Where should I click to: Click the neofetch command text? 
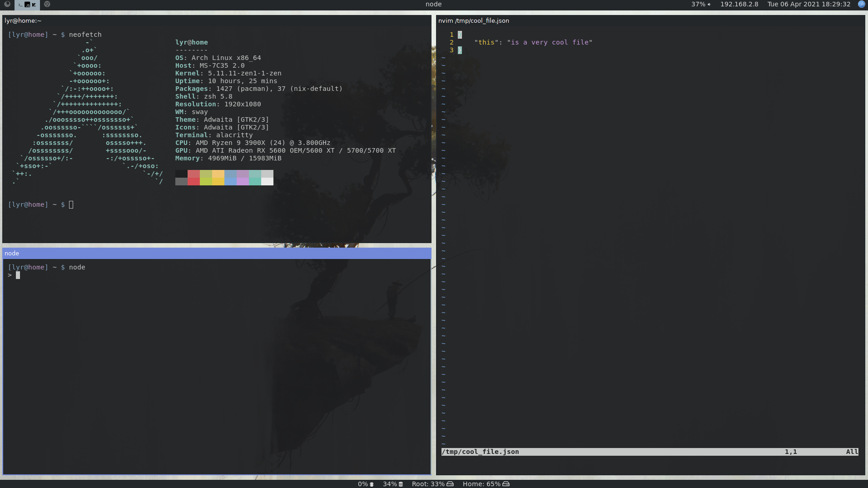85,35
